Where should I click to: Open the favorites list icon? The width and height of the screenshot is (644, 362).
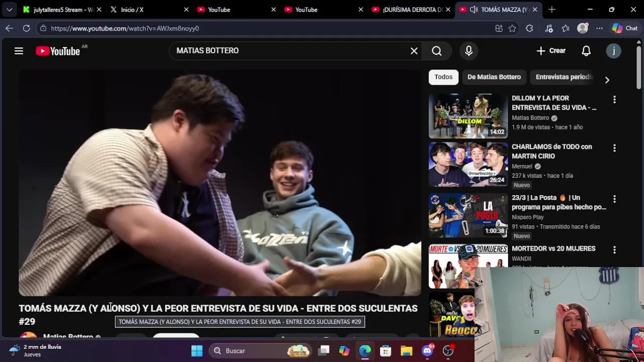566,29
